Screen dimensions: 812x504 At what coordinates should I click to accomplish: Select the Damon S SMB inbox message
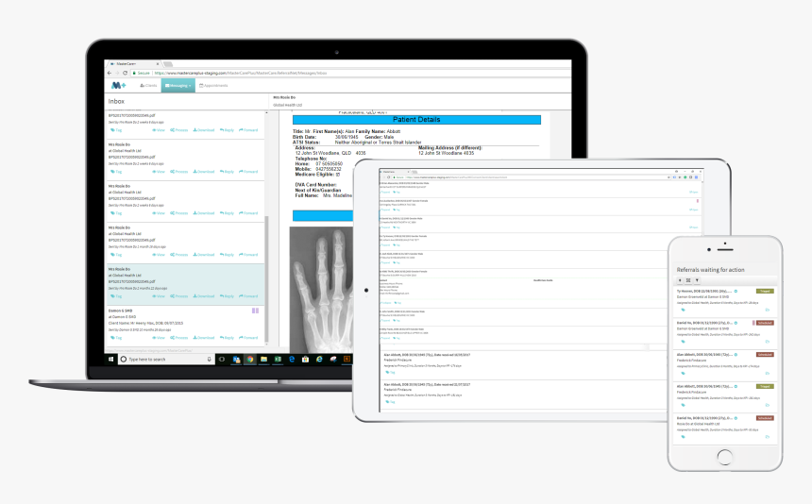185,326
